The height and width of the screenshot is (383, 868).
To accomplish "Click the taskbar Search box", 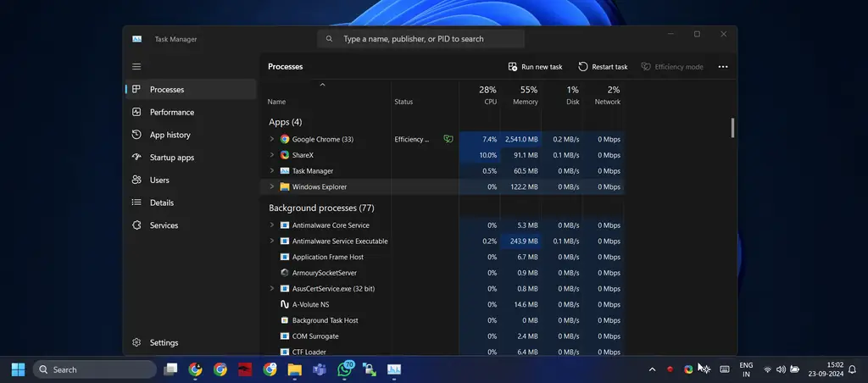I will click(95, 369).
